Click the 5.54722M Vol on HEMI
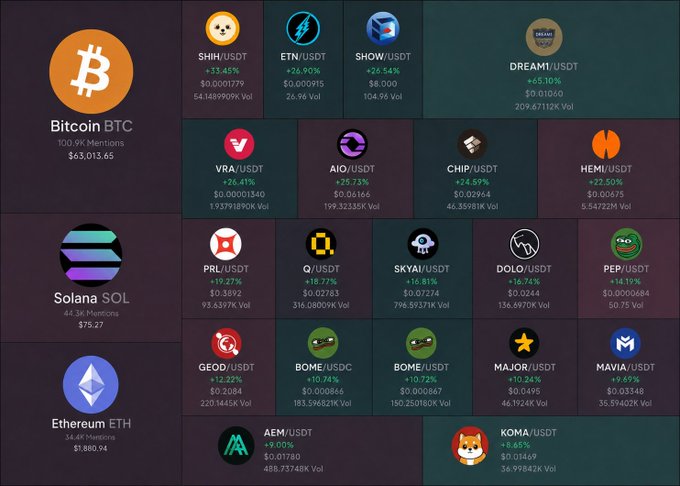This screenshot has height=486, width=680. click(606, 207)
